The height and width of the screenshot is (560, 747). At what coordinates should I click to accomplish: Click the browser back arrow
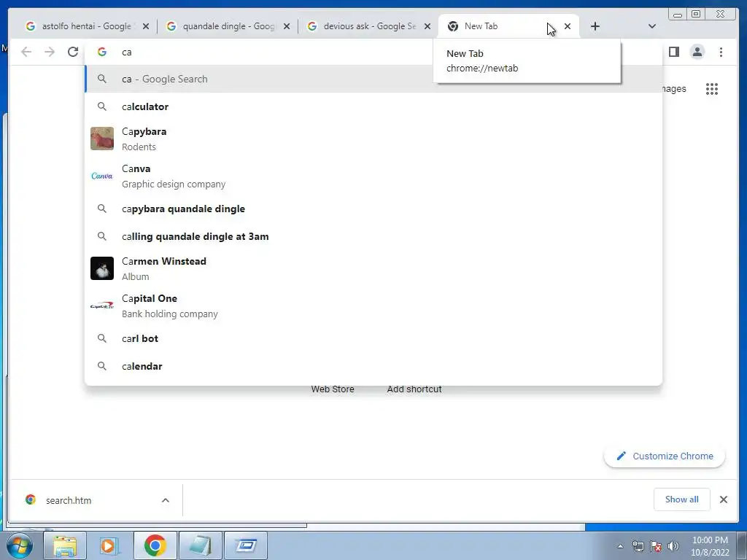[x=26, y=52]
